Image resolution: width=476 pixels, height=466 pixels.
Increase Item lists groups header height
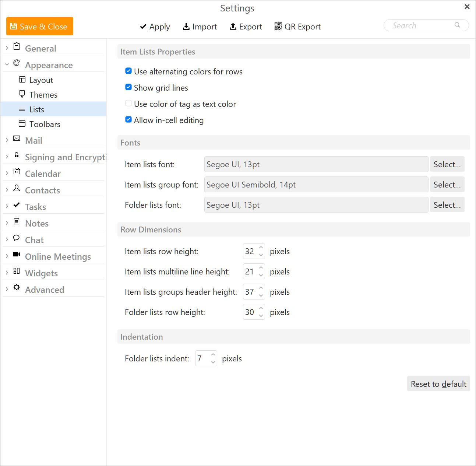coord(261,288)
